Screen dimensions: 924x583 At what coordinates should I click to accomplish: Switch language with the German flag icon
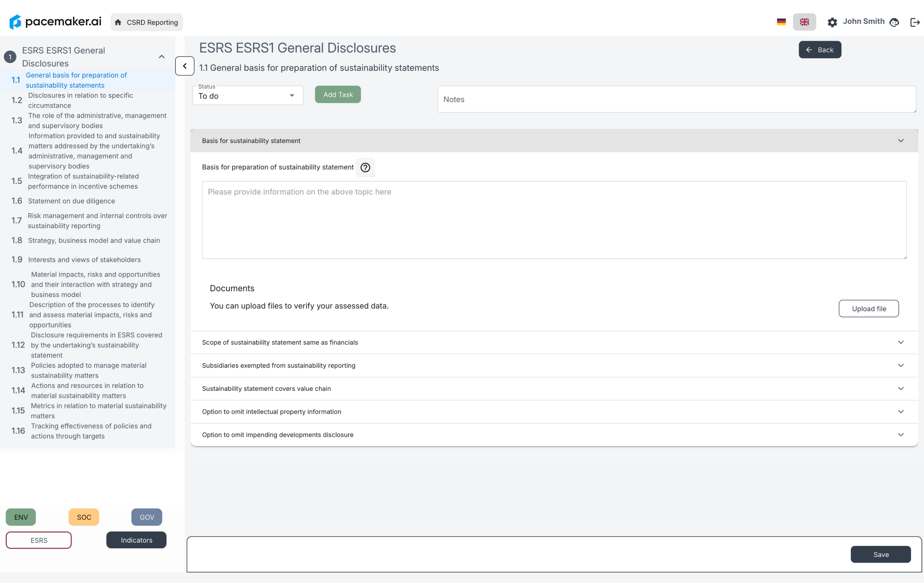[781, 22]
